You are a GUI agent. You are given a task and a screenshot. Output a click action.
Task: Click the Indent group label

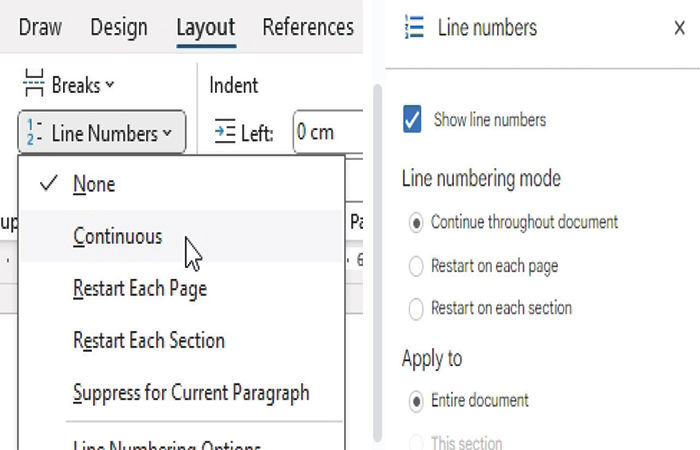click(x=233, y=85)
